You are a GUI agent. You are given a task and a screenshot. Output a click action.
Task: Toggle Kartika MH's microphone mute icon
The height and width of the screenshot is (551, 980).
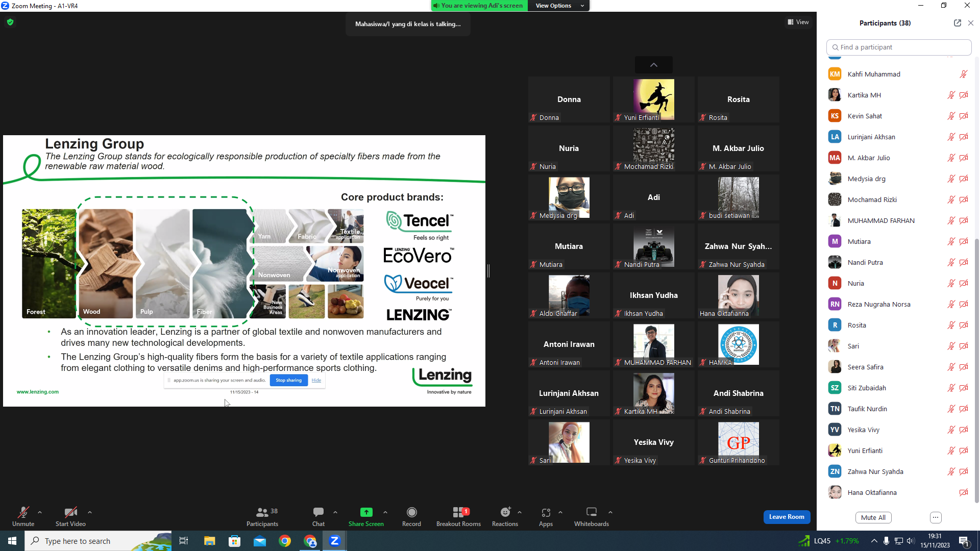coord(951,95)
